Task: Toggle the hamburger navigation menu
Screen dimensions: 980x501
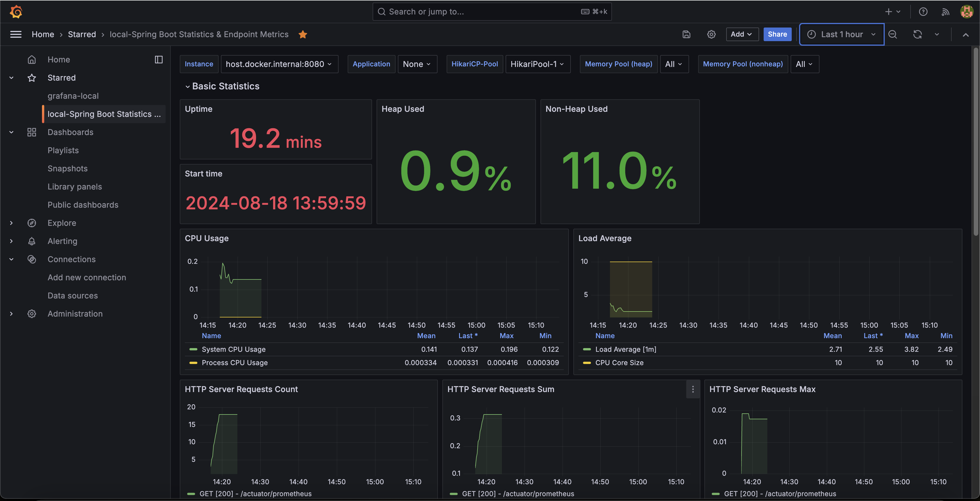Action: tap(16, 34)
